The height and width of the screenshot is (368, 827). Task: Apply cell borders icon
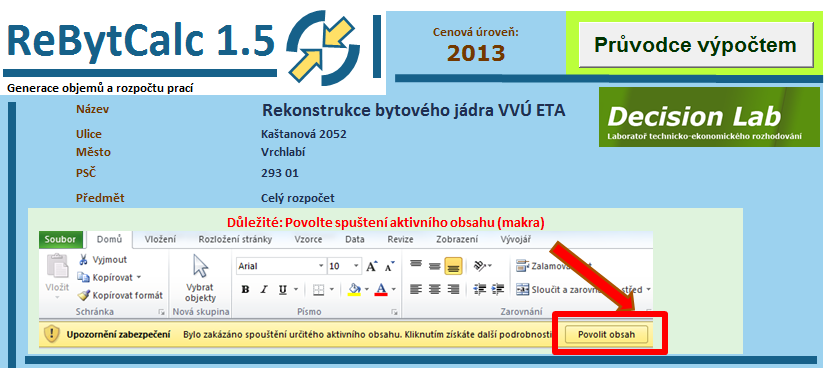point(318,289)
